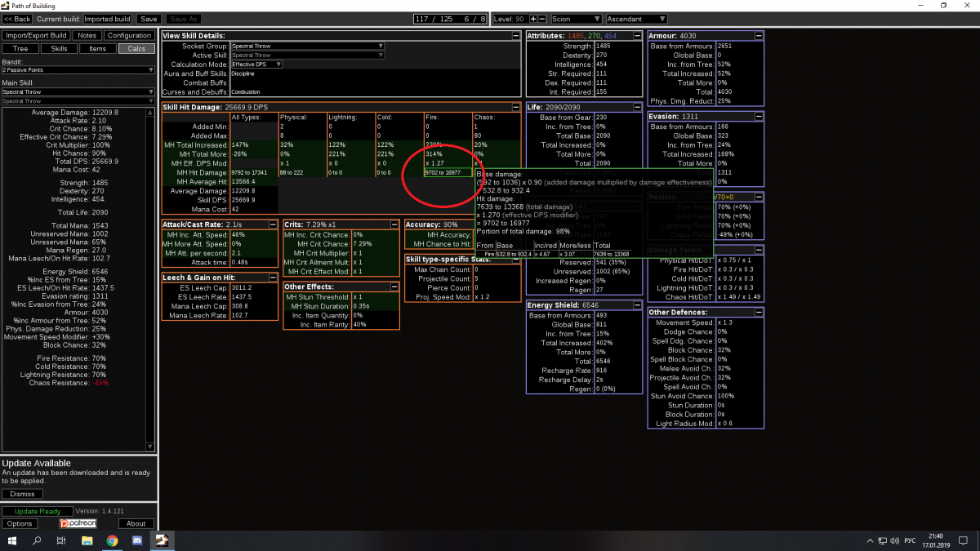
Task: Open the Scion class dropdown
Action: (x=577, y=19)
